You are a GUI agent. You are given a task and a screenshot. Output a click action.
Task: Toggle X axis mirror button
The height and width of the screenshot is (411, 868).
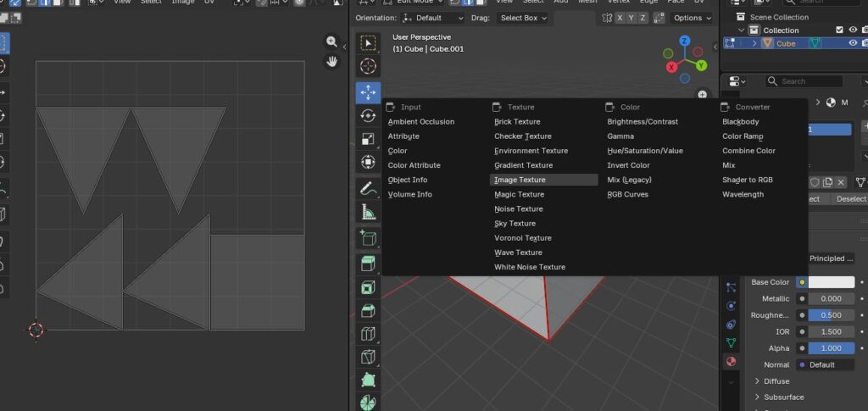(x=620, y=18)
